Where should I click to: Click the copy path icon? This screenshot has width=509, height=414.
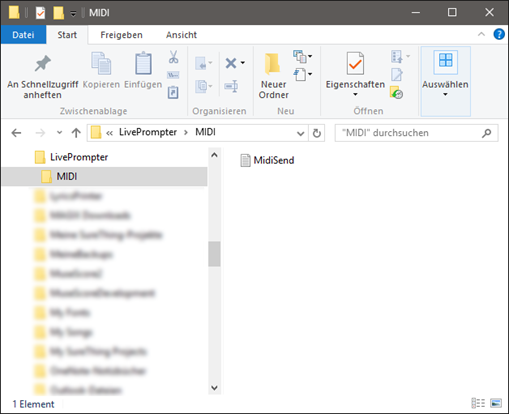coord(173,75)
